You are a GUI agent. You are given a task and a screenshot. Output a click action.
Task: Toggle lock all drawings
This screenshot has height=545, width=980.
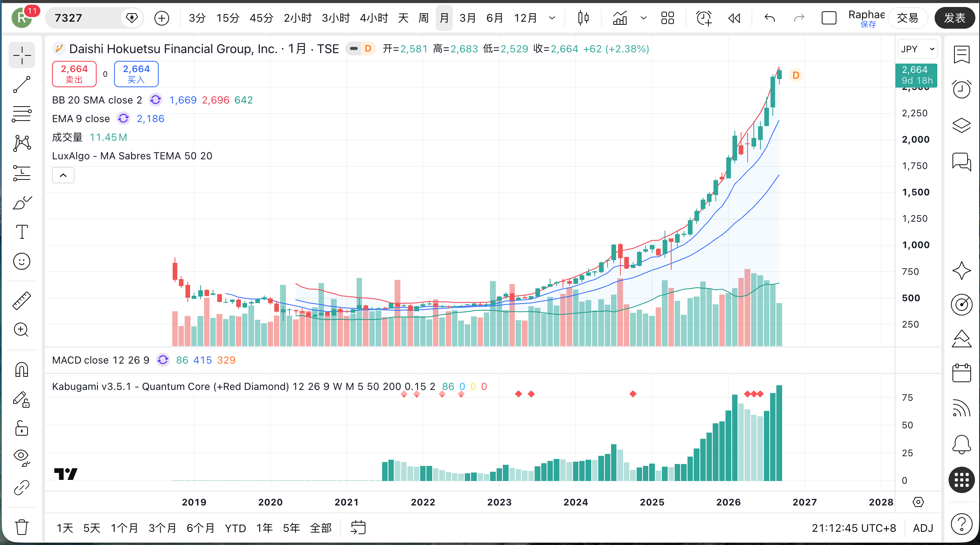(22, 429)
